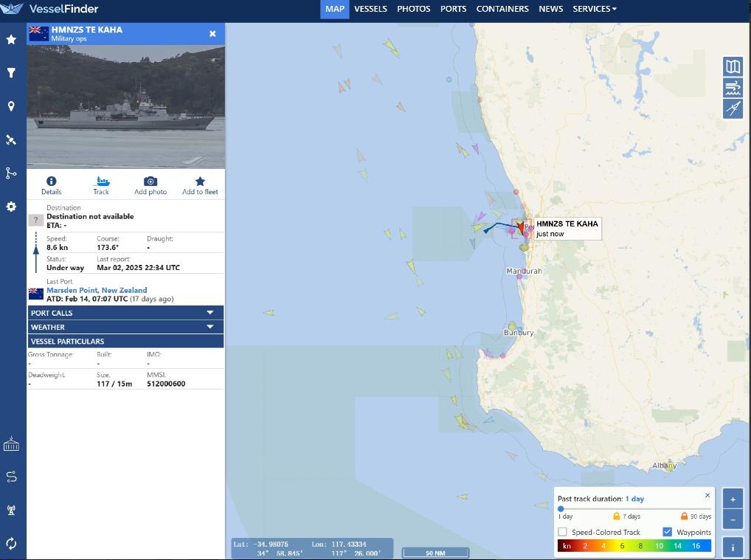Click the 1 day duration label

tap(566, 516)
